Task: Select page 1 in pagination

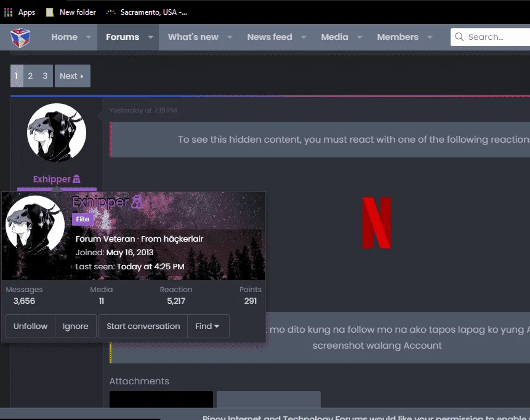Action: [x=17, y=76]
